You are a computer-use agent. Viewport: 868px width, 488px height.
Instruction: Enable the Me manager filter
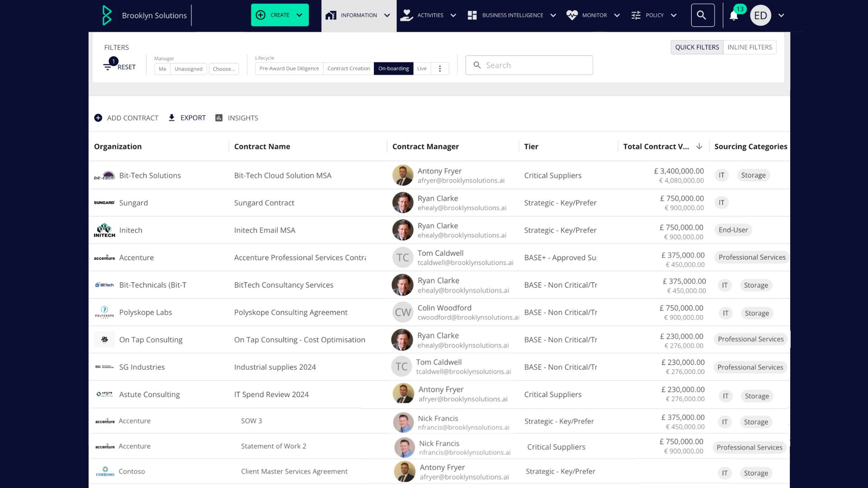pyautogui.click(x=162, y=69)
